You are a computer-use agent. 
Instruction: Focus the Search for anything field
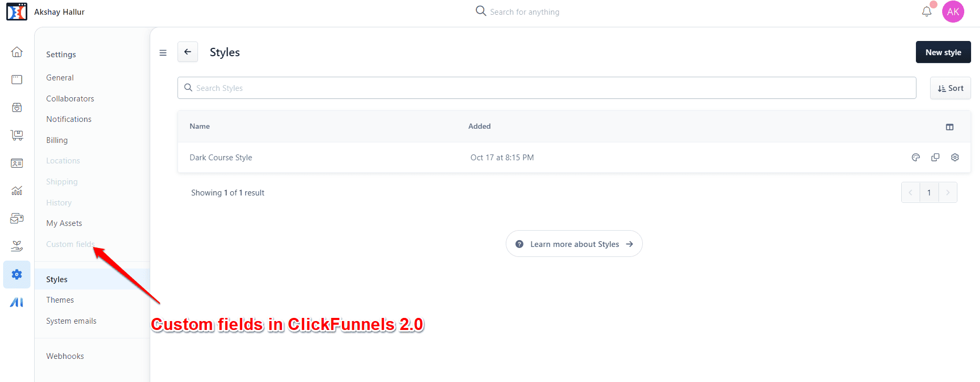point(525,12)
